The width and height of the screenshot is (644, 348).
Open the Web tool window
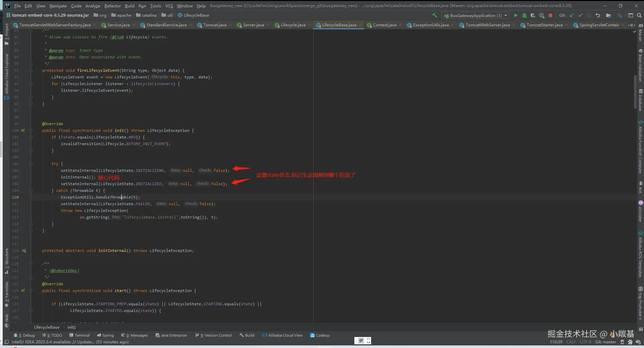(7, 321)
